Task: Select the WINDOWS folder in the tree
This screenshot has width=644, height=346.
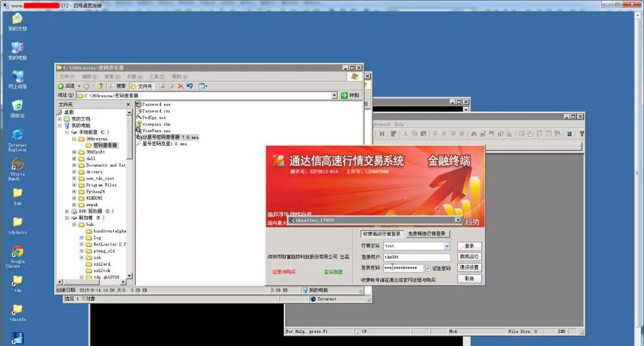Action: [x=91, y=198]
